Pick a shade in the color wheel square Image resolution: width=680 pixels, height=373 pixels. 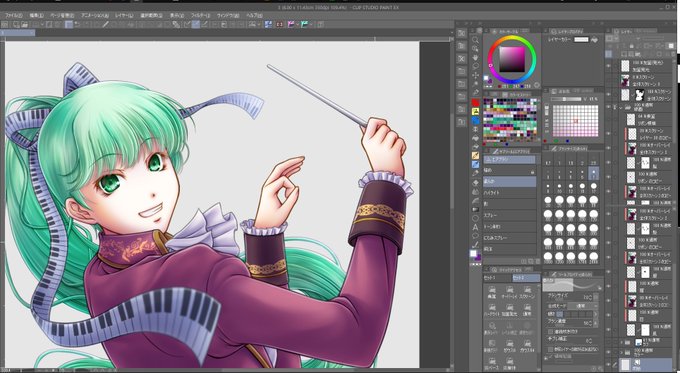click(512, 59)
